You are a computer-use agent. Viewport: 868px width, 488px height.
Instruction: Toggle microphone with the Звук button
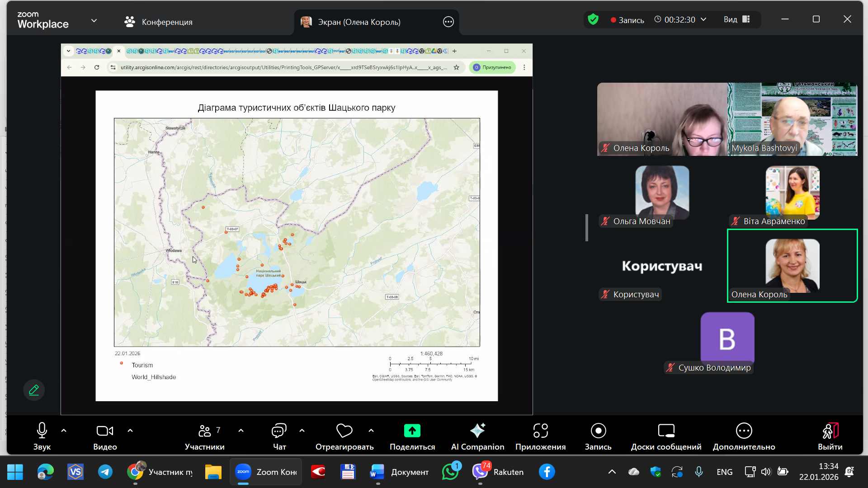pos(42,436)
